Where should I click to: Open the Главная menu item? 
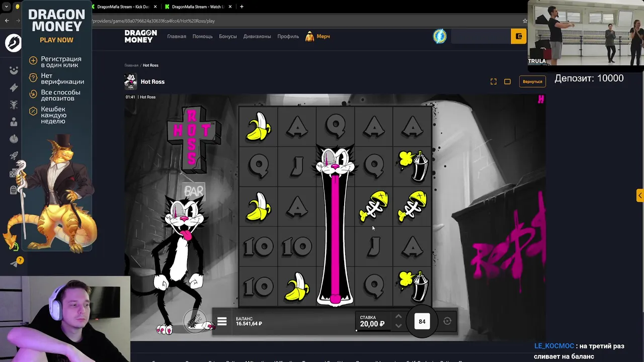coord(177,36)
